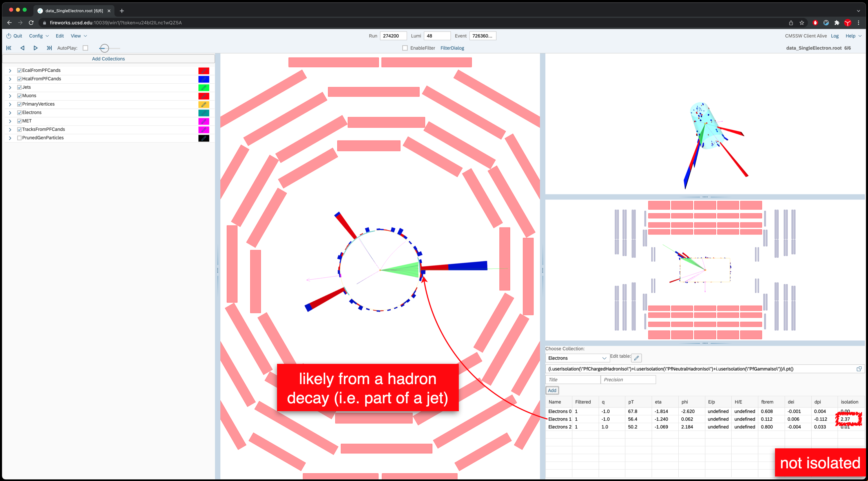Go to the first event
Screen dimensions: 868x481
tap(9, 48)
